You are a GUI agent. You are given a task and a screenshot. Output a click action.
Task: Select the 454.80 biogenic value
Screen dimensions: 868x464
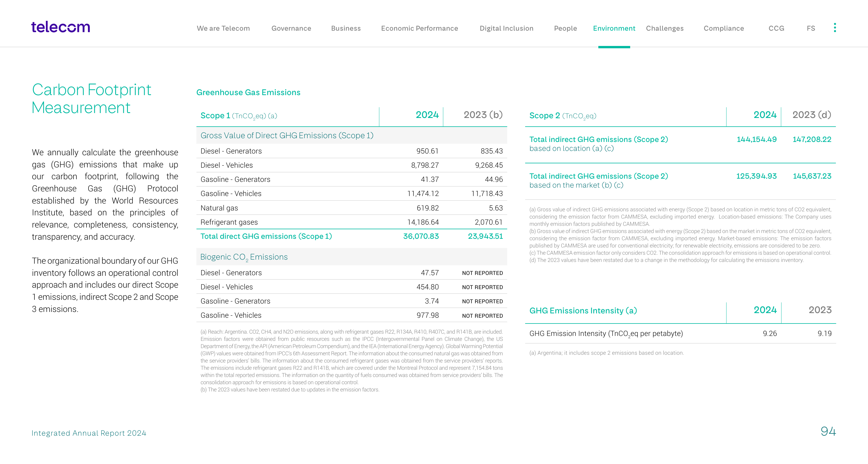[428, 287]
